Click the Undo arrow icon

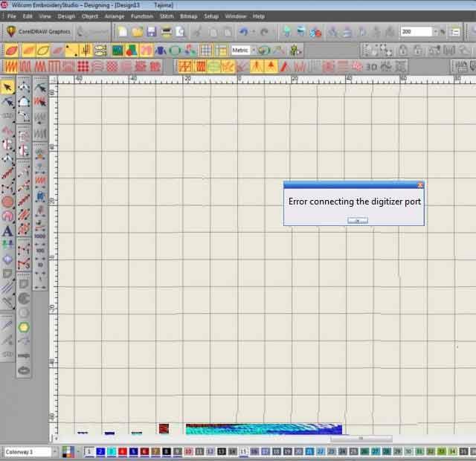click(244, 32)
